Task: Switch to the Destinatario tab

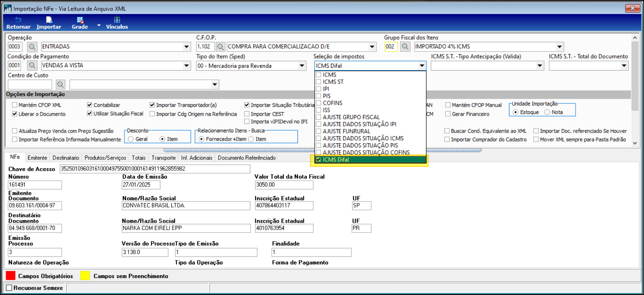Action: (x=66, y=158)
